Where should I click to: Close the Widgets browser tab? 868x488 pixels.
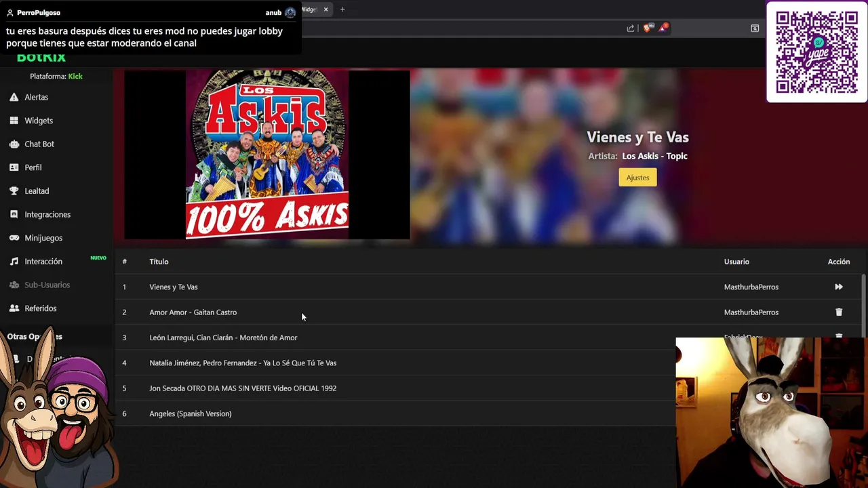pos(325,9)
